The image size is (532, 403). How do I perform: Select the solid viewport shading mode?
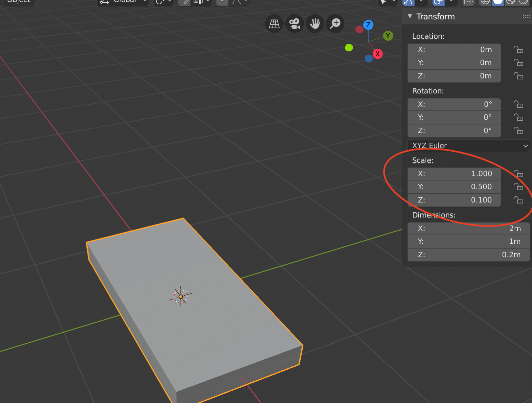click(x=498, y=2)
